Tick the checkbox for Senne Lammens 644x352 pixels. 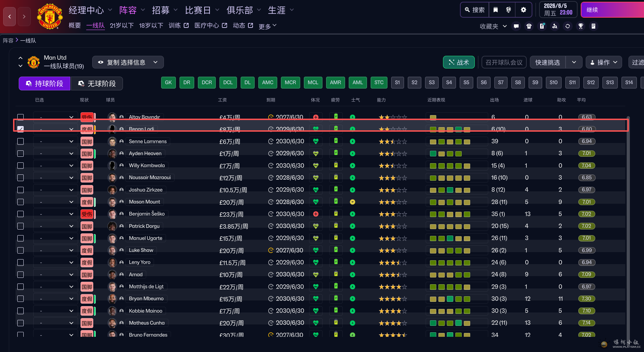(21, 142)
